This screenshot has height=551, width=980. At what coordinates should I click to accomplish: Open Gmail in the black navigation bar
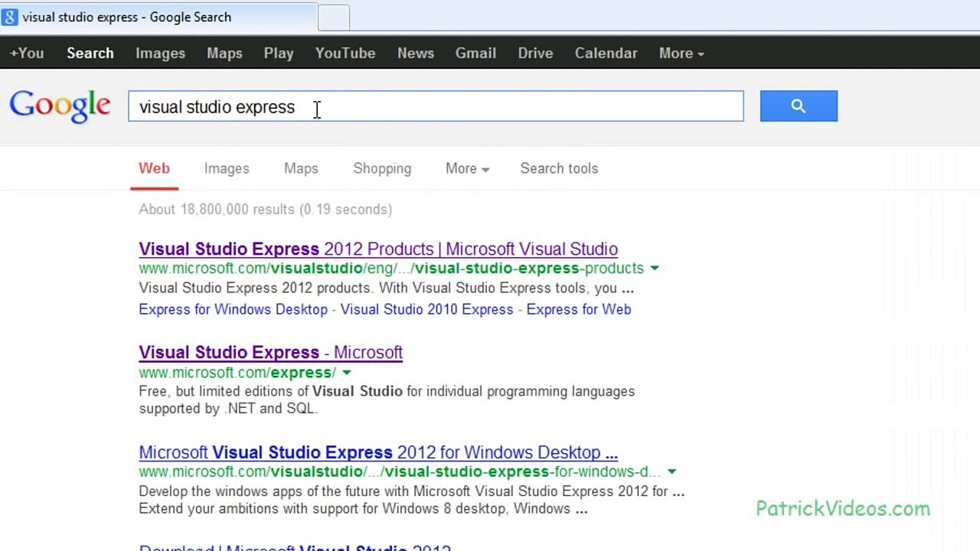[475, 54]
